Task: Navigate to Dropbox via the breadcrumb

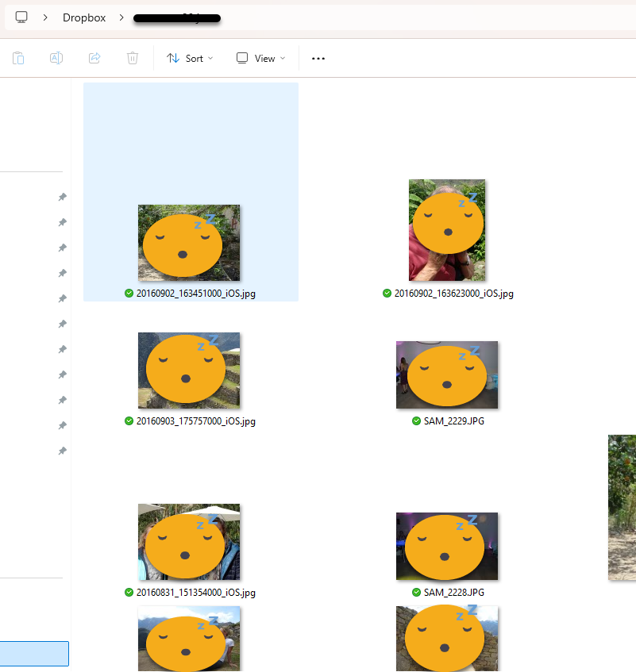Action: coord(83,17)
